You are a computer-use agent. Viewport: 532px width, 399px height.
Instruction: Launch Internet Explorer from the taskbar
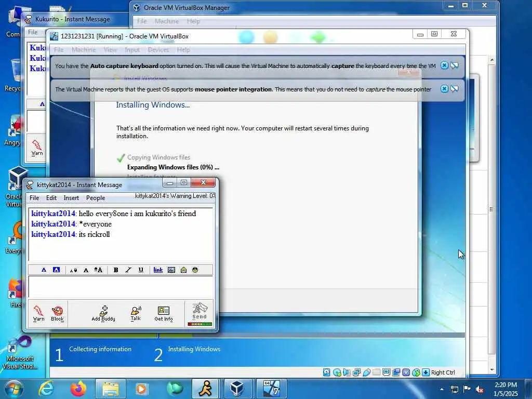point(46,389)
